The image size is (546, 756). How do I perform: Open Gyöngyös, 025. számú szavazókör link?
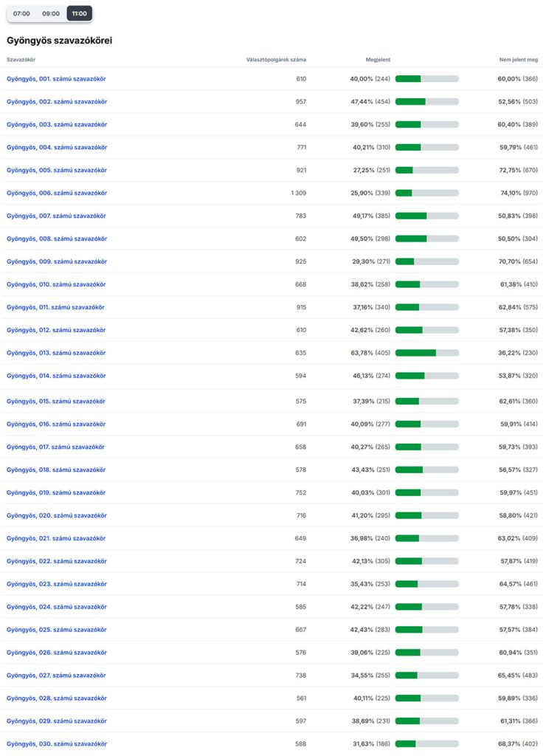57,630
